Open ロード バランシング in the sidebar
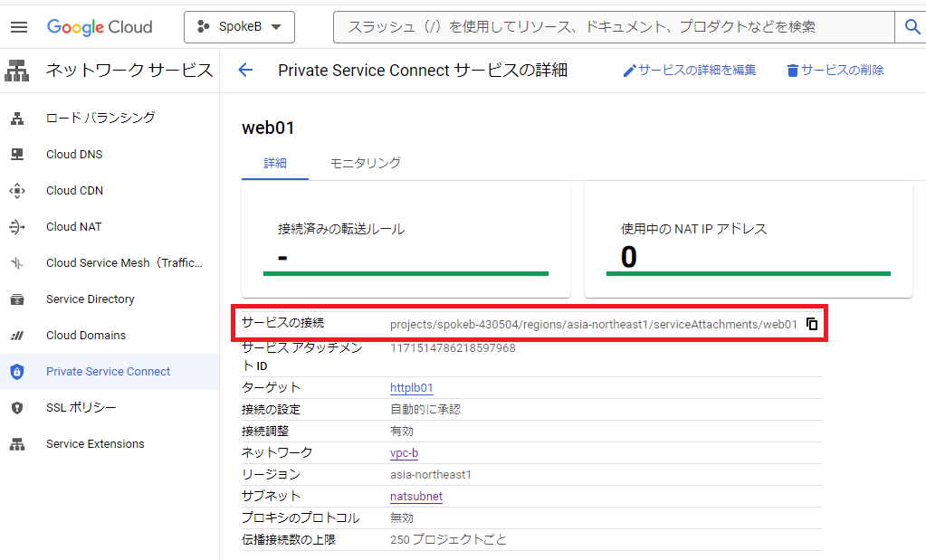 pos(100,118)
